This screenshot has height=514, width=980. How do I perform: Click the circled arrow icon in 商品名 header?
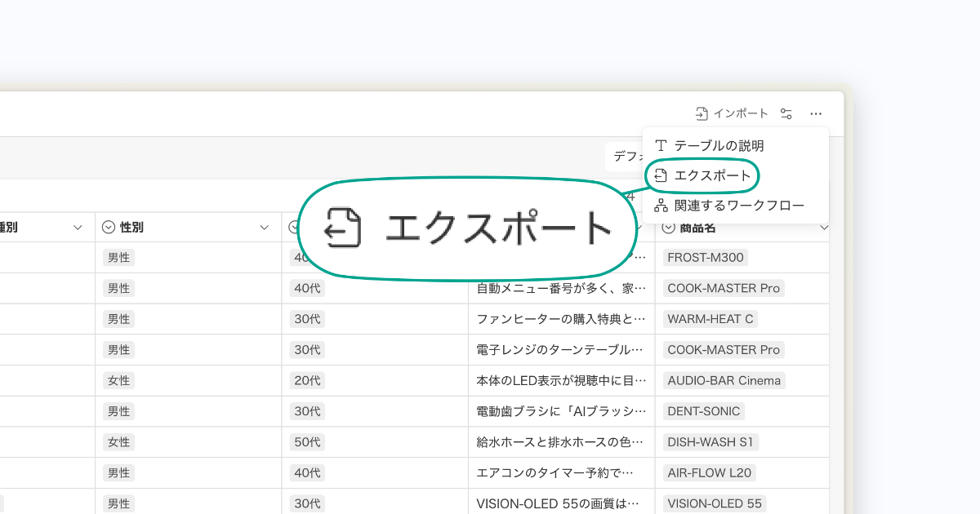tap(668, 228)
